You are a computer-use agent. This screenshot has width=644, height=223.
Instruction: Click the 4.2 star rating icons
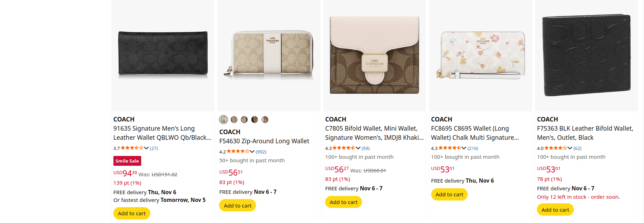coord(238,152)
